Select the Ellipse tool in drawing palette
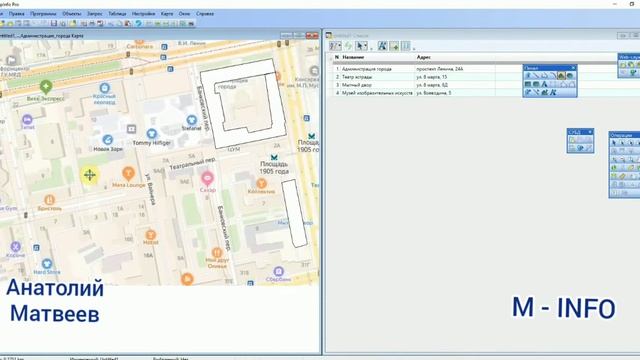The width and height of the screenshot is (640, 360). pyautogui.click(x=570, y=76)
